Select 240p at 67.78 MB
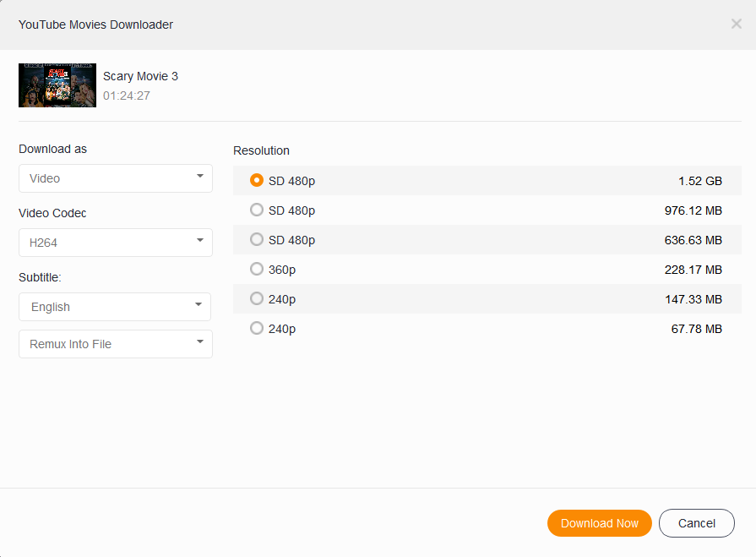Screen dimensions: 756x557 tap(257, 329)
